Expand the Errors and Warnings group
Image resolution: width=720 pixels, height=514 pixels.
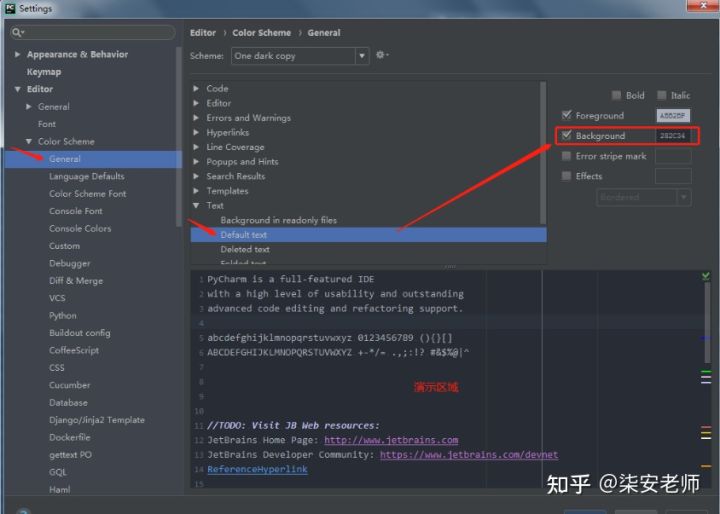coord(196,118)
